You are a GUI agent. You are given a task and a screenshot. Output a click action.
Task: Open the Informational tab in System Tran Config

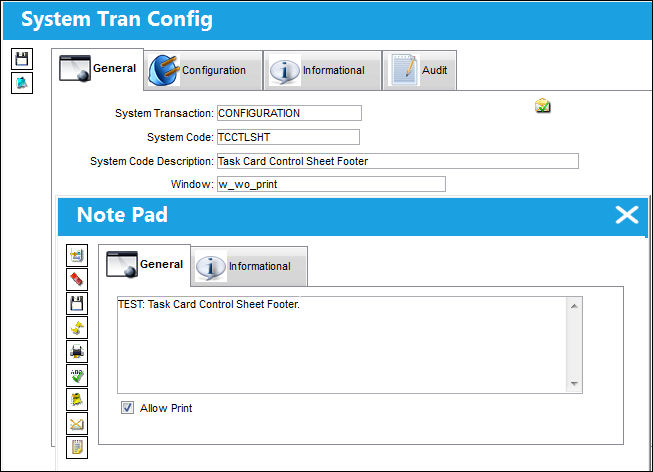pyautogui.click(x=323, y=70)
